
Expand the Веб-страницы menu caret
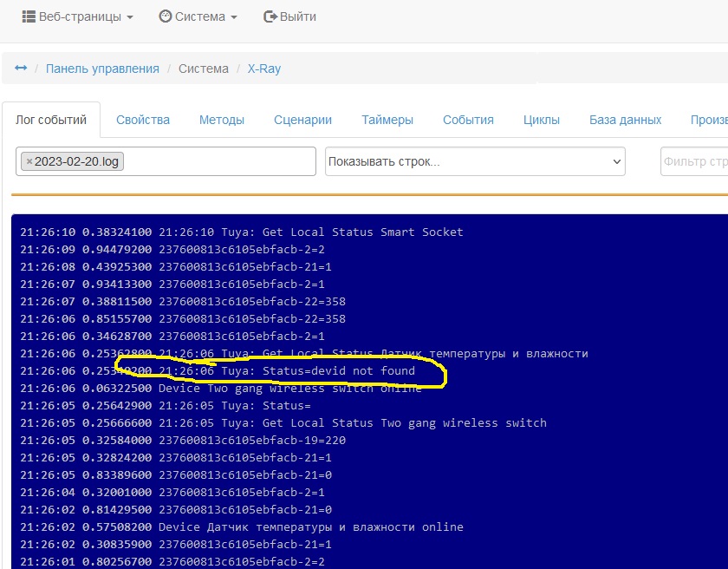tap(130, 17)
